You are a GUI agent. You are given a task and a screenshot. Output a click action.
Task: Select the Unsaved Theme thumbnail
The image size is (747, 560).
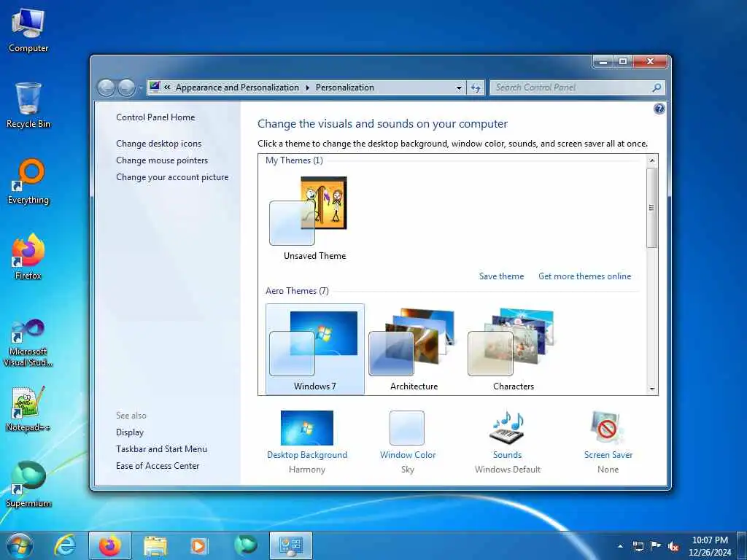click(314, 219)
